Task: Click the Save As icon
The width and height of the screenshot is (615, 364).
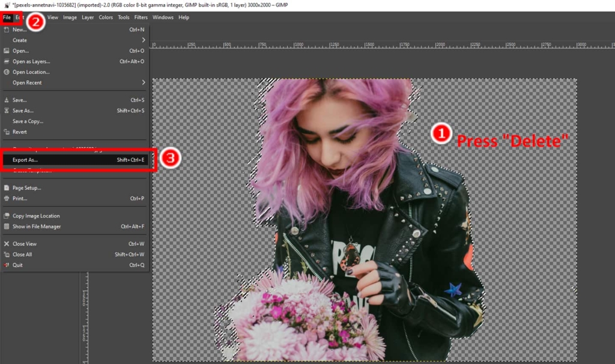Action: [6, 111]
